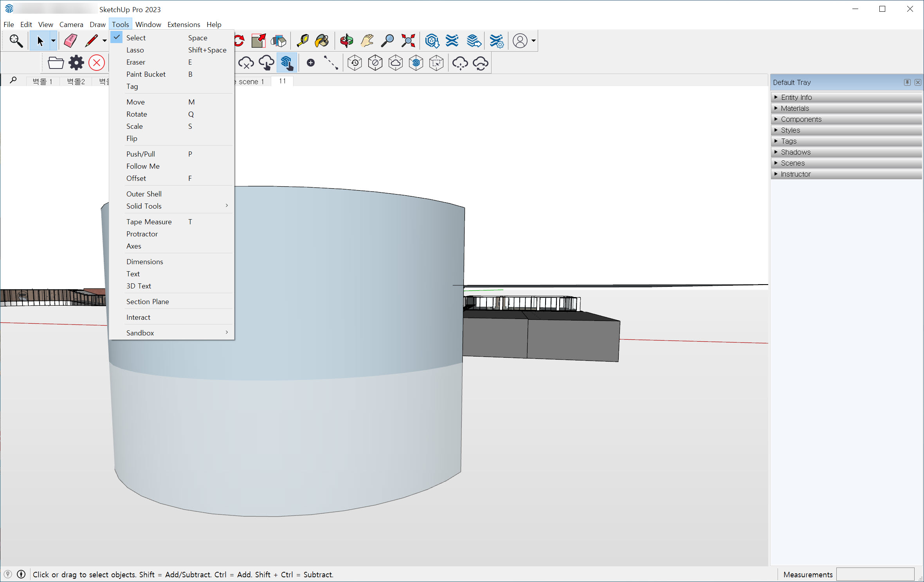Click the Sandbox submenu entry
Viewport: 924px width, 582px height.
coord(140,333)
